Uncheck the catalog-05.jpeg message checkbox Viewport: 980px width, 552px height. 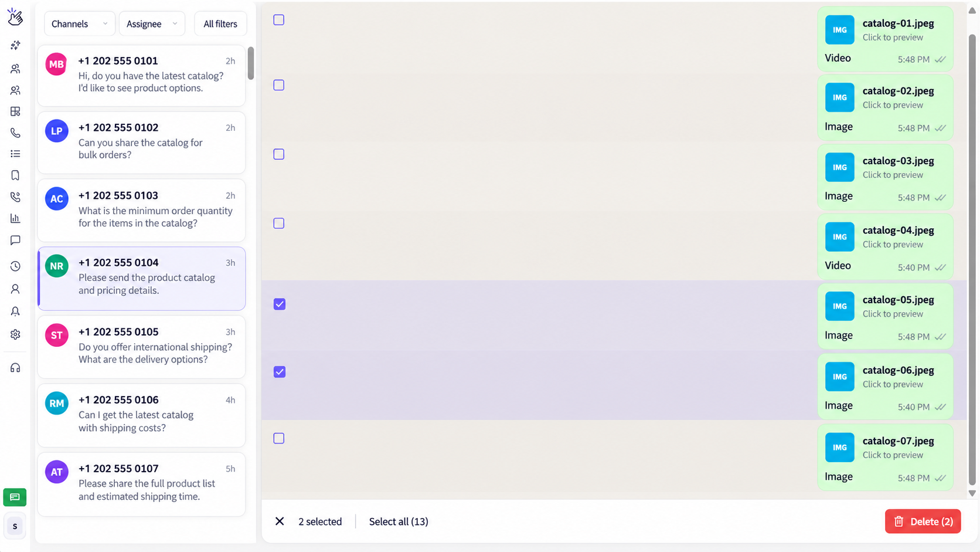[280, 304]
